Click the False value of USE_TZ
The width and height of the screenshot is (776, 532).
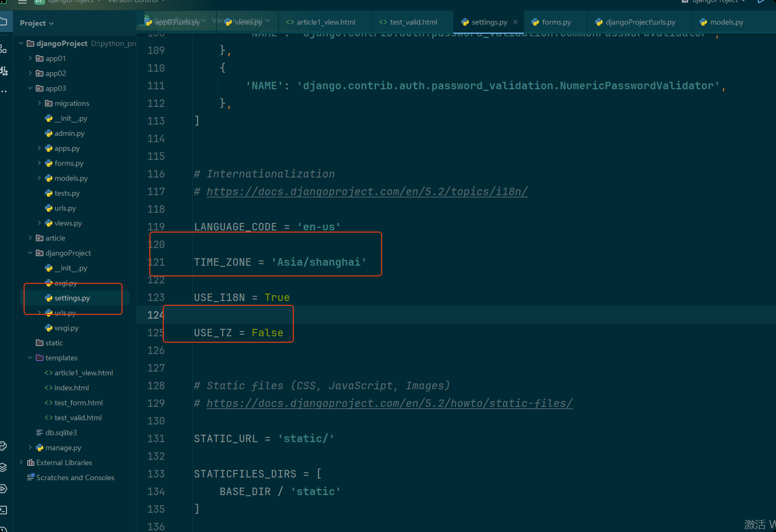pos(268,333)
